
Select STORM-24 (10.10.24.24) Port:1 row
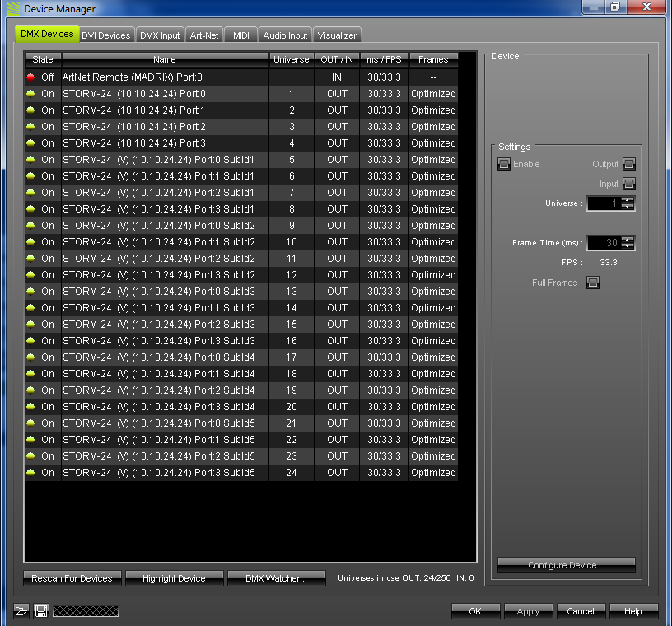pyautogui.click(x=241, y=110)
